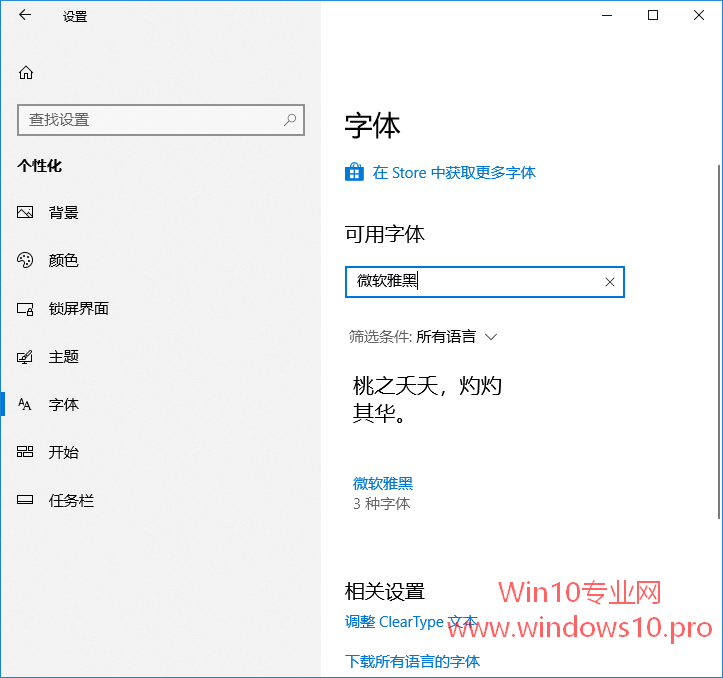723x678 pixels.
Task: Close the 设置 window
Action: coord(699,15)
